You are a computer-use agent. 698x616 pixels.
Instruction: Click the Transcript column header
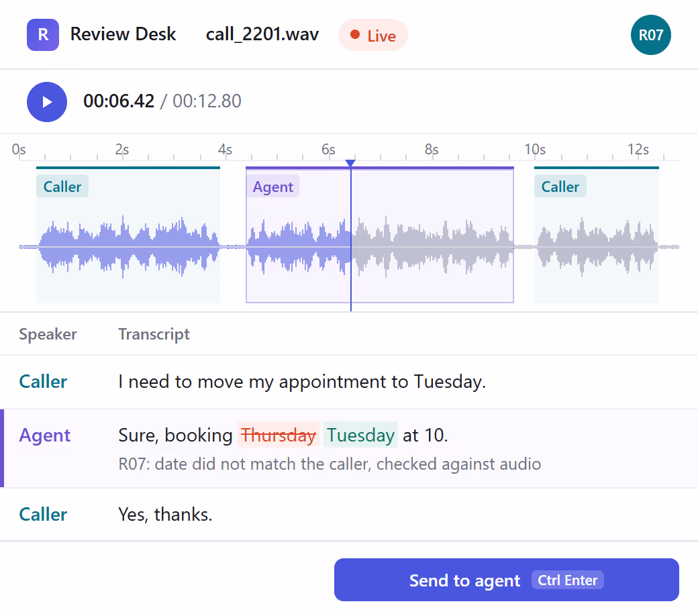pos(154,333)
